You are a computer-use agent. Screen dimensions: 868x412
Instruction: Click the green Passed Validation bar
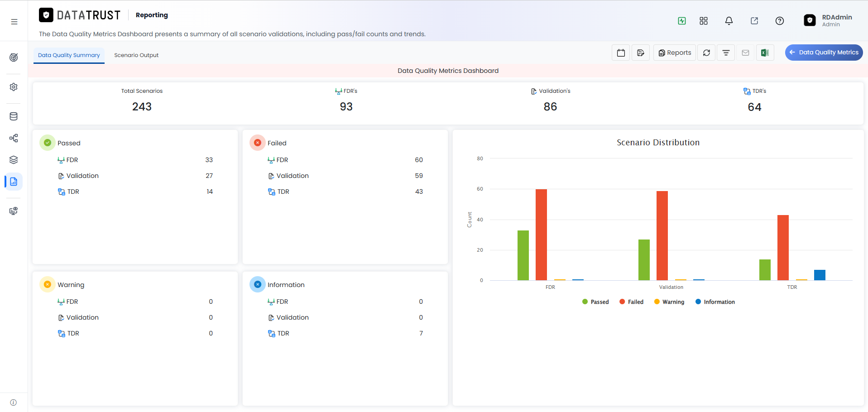click(x=644, y=260)
